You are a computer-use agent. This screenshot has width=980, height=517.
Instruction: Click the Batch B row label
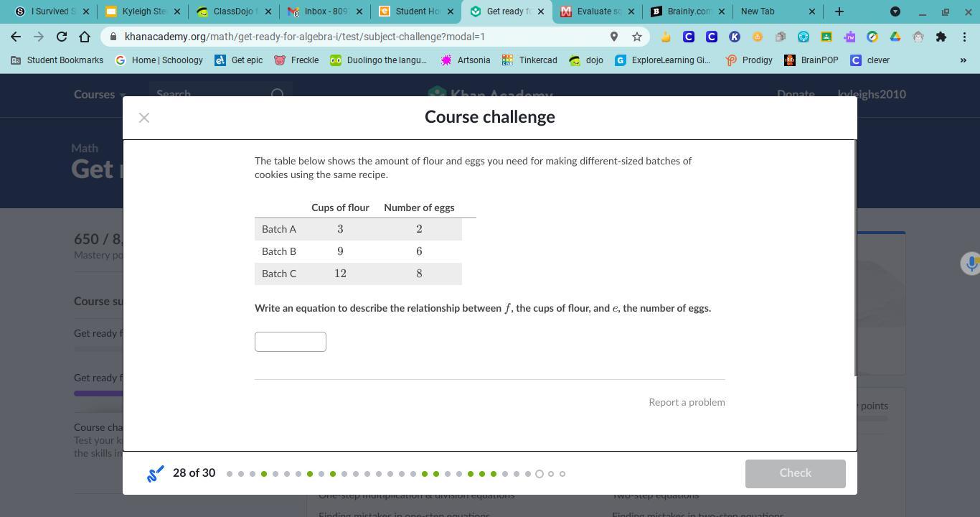tap(279, 251)
